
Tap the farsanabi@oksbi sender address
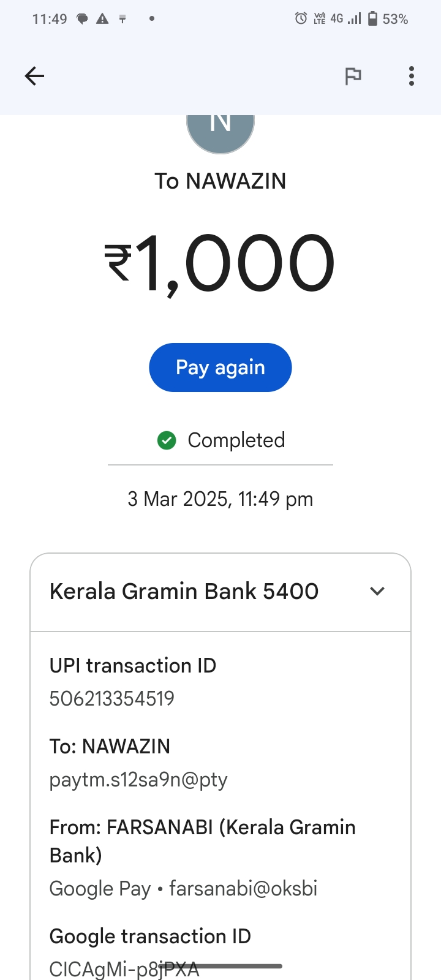click(243, 888)
